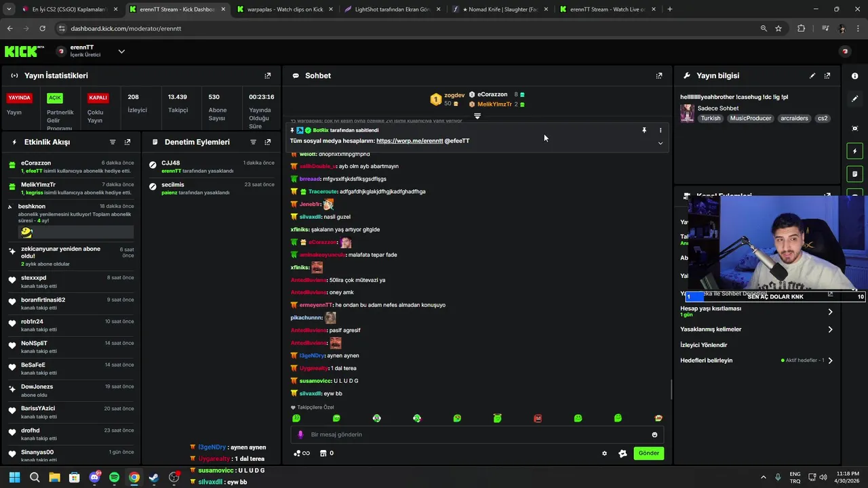Open the pinned message options menu
Viewport: 868px width, 488px height.
tap(660, 130)
